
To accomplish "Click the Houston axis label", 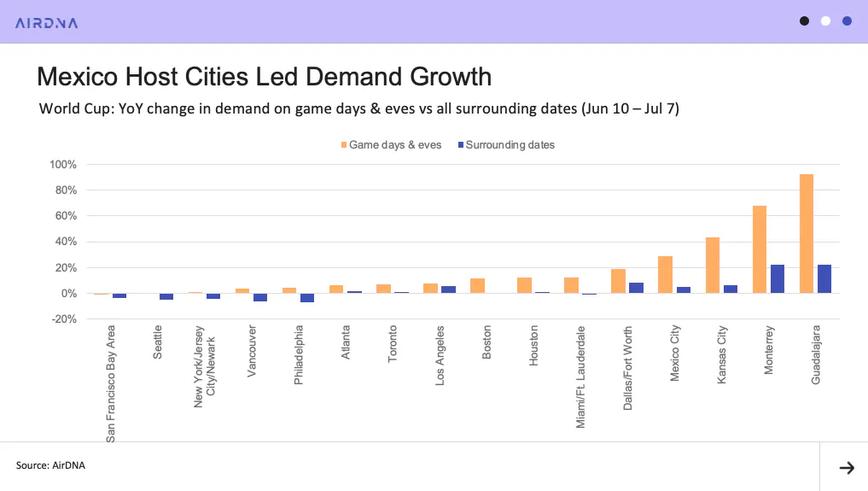I will tap(533, 346).
